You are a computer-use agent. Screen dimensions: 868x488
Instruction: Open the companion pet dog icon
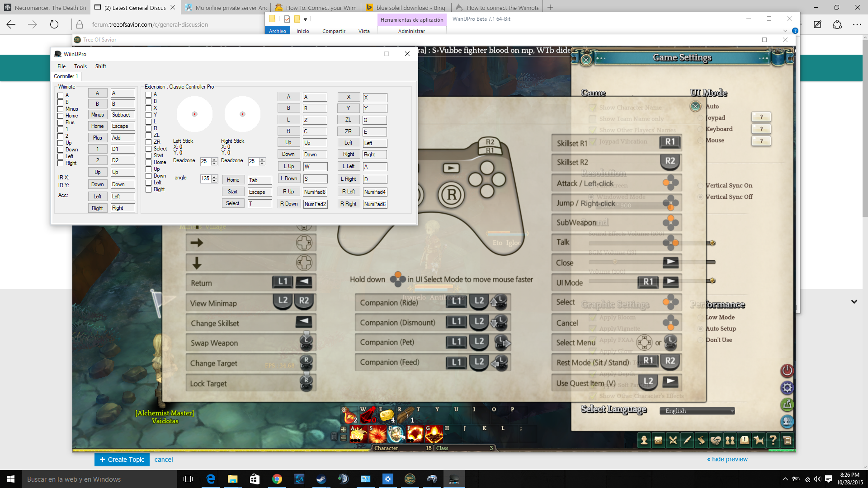click(759, 440)
